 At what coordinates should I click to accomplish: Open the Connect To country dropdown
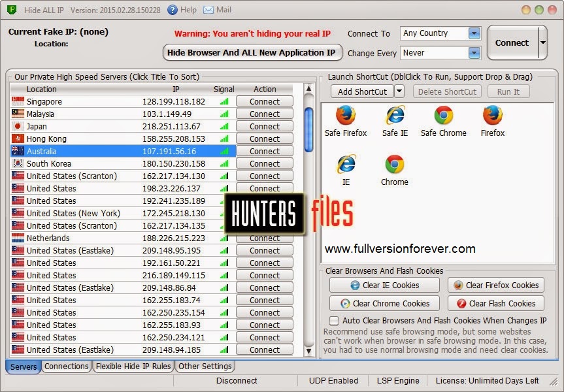tap(474, 33)
